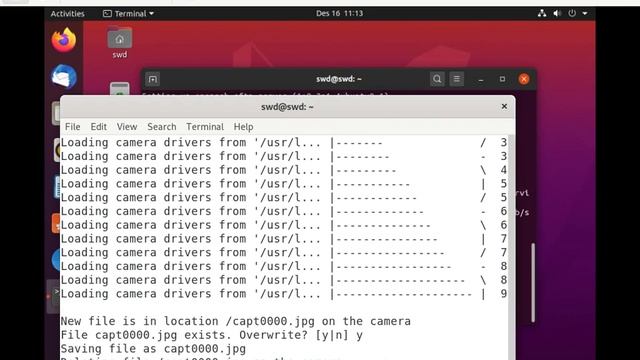The image size is (640, 360).
Task: Open Firefox from the dock
Action: click(x=64, y=40)
